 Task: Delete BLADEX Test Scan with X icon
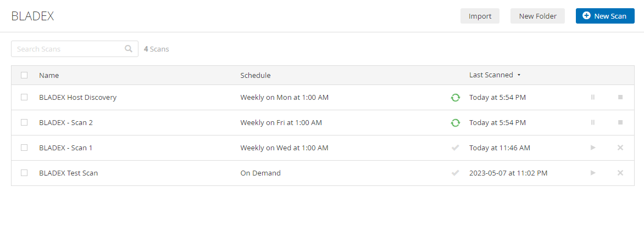click(x=620, y=173)
